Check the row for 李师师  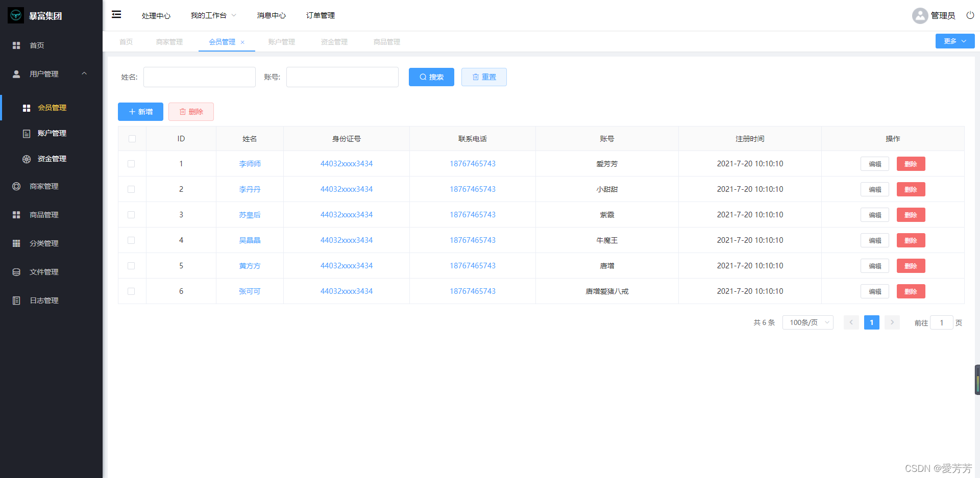(x=131, y=164)
